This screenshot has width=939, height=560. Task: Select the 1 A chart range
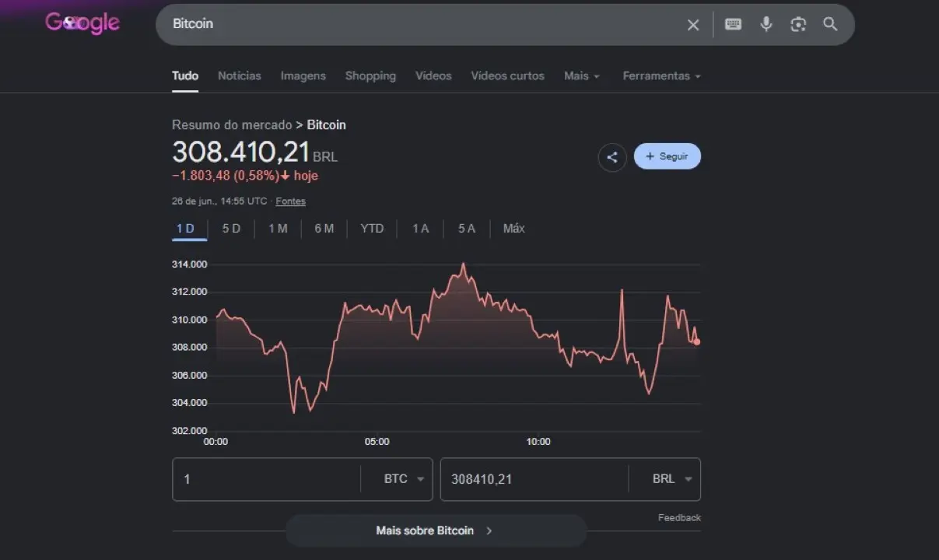[x=420, y=228]
